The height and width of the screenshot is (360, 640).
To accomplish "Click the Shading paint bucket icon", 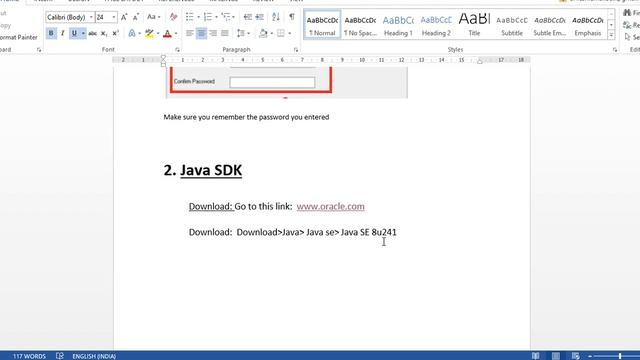I will coord(263,33).
